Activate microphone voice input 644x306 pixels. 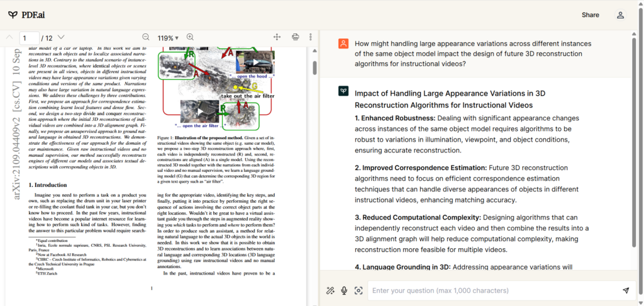click(x=344, y=290)
